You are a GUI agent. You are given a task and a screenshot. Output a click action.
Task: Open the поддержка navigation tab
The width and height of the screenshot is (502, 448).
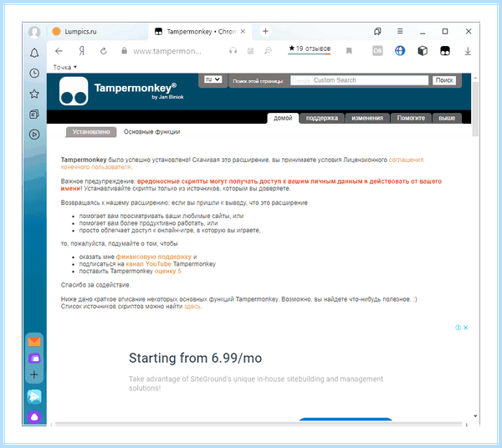tap(322, 118)
